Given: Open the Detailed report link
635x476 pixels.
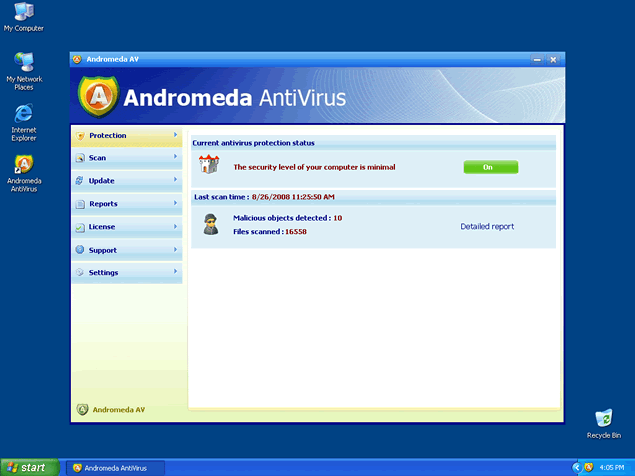Looking at the screenshot, I should click(487, 227).
